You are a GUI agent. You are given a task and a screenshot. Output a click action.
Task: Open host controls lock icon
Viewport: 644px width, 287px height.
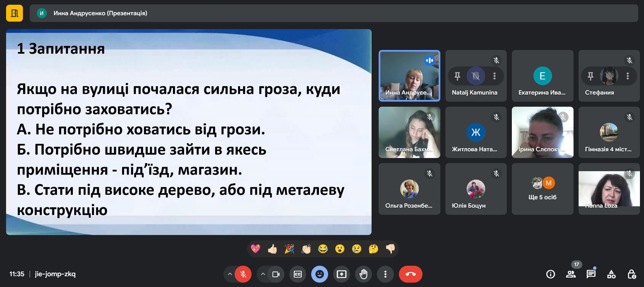632,274
